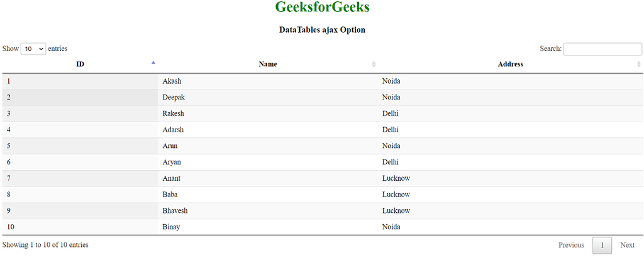Sort table by the ID column header
This screenshot has width=644, height=262.
80,64
